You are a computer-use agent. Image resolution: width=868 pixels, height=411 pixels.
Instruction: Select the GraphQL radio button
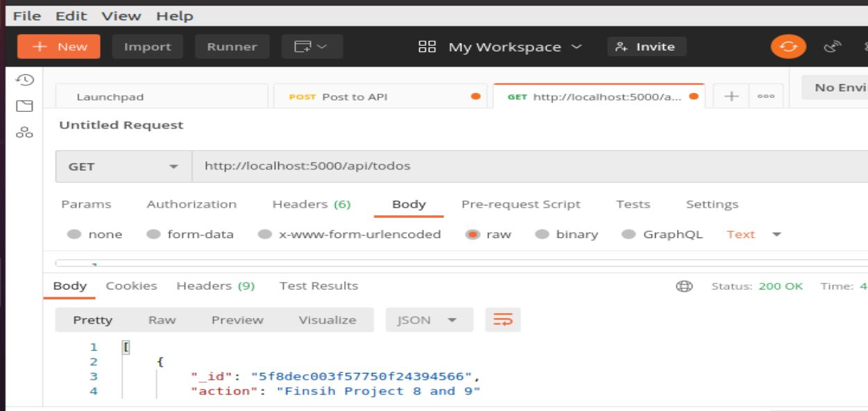click(x=629, y=235)
